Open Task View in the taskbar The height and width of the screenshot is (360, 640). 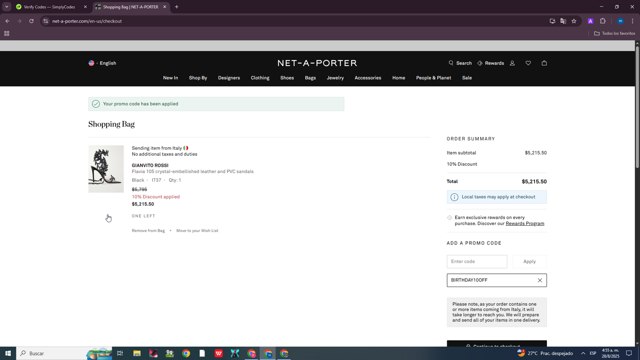pyautogui.click(x=120, y=353)
